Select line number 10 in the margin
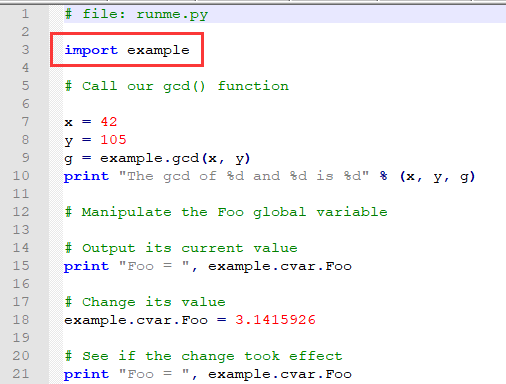 click(x=21, y=176)
